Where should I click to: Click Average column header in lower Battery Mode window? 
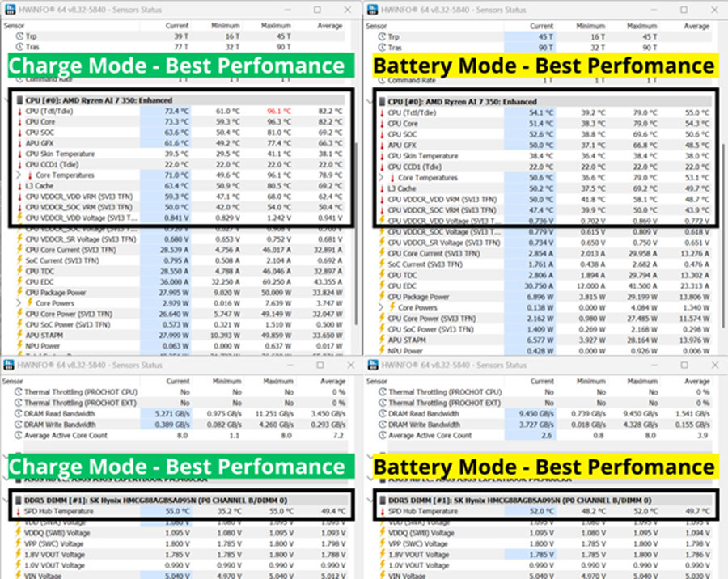(x=696, y=381)
